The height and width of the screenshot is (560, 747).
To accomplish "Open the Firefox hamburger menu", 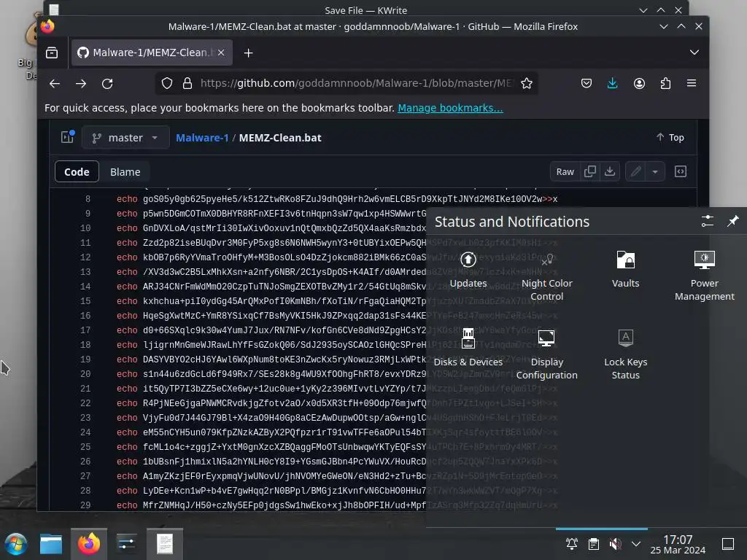I will (x=692, y=83).
